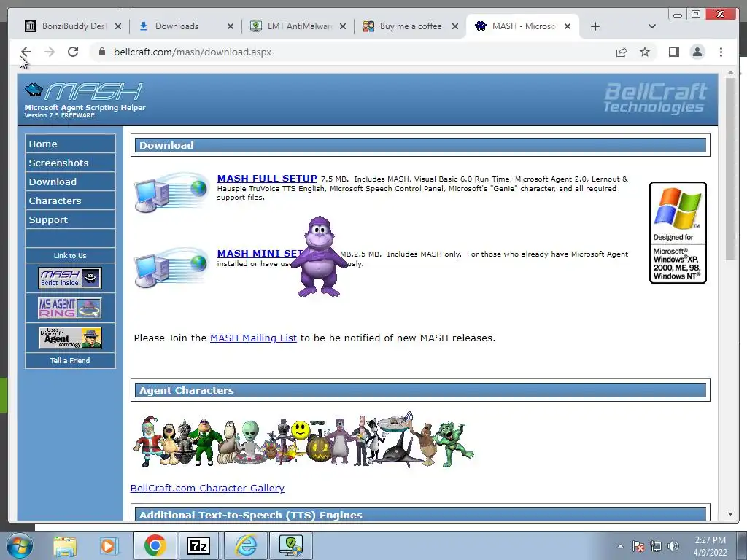Viewport: 747px width, 560px height.
Task: Open the MASH Mailing List link
Action: (x=253, y=338)
